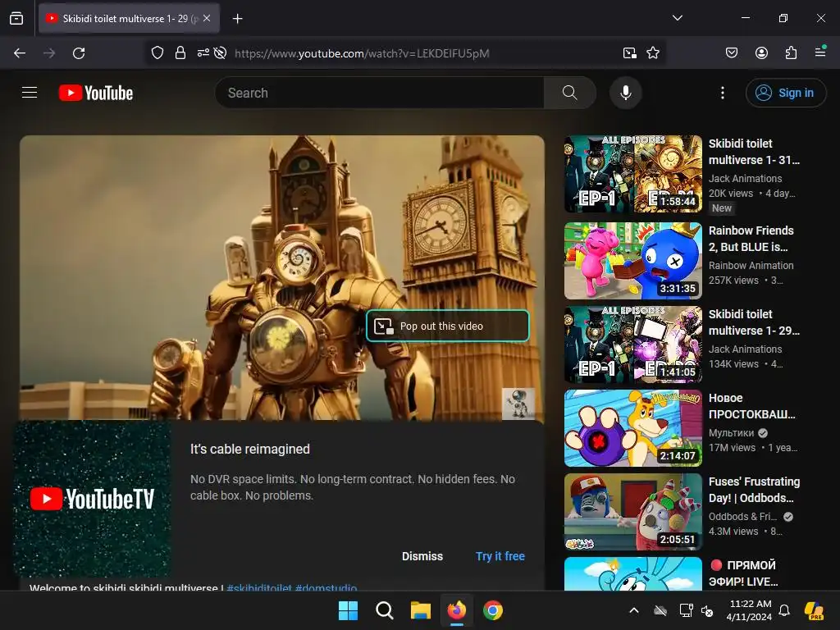Open Firefox View recent browsing icon
This screenshot has height=630, width=840.
pyautogui.click(x=16, y=18)
